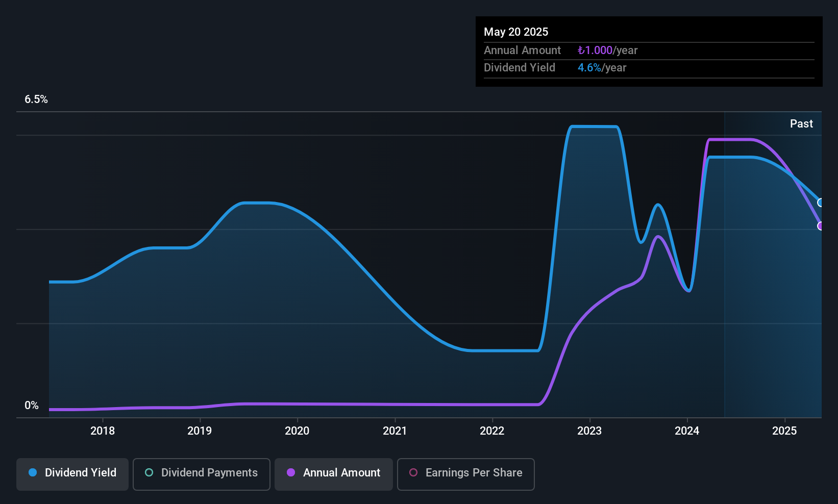Screen dimensions: 838x504
Task: Click the 0% y-axis label
Action: [32, 406]
